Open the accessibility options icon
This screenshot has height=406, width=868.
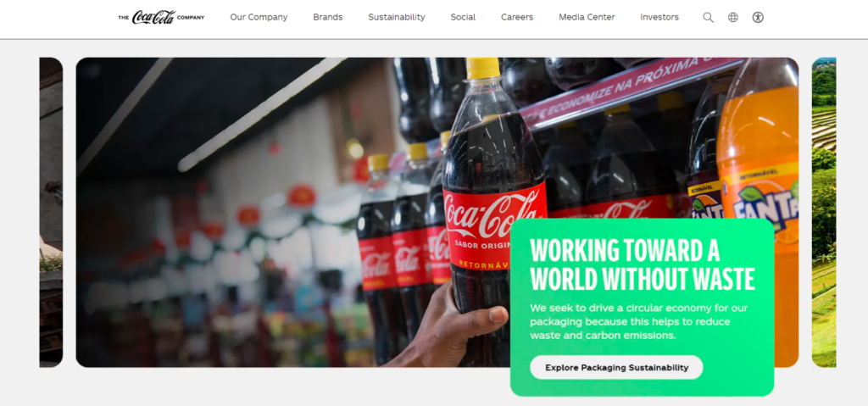pyautogui.click(x=758, y=17)
